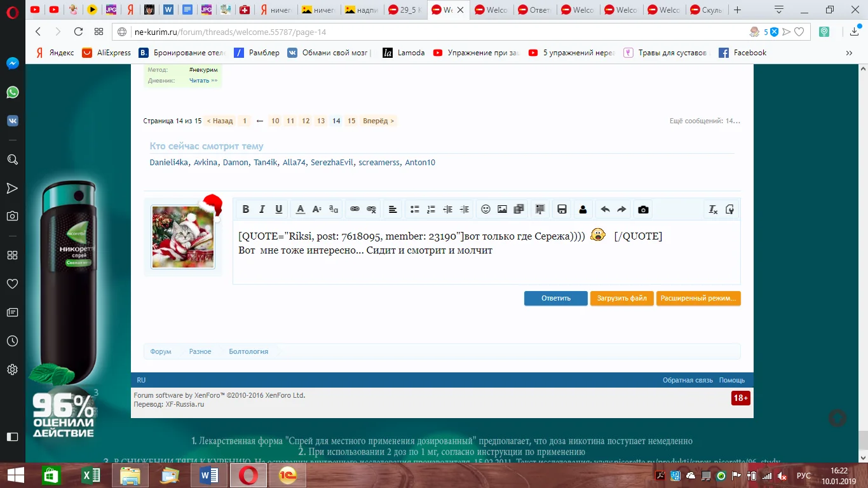Go to page 1 of the thread
The height and width of the screenshot is (488, 868).
coord(245,121)
